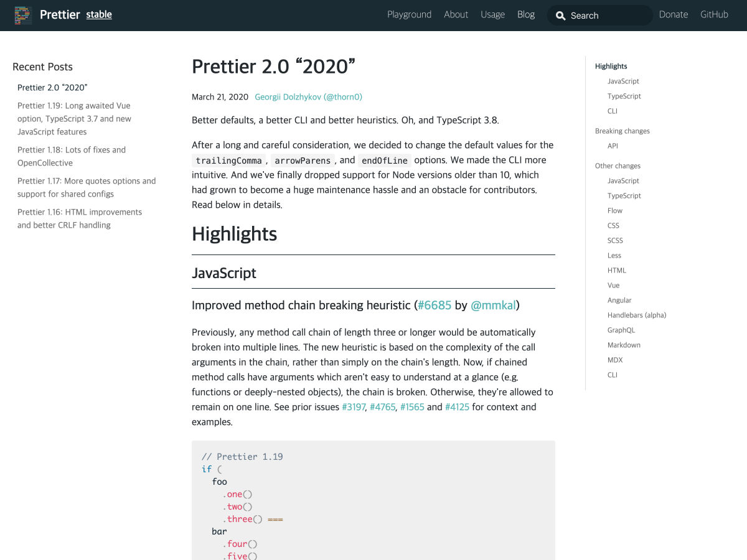Open the Playground page
The height and width of the screenshot is (560, 747).
[x=409, y=14]
